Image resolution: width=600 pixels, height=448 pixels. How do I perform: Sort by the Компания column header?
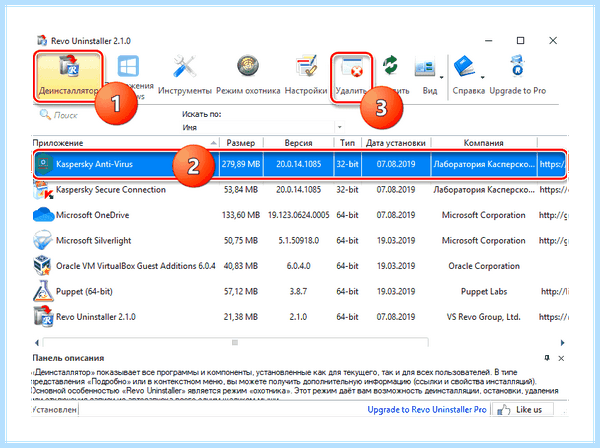(484, 143)
